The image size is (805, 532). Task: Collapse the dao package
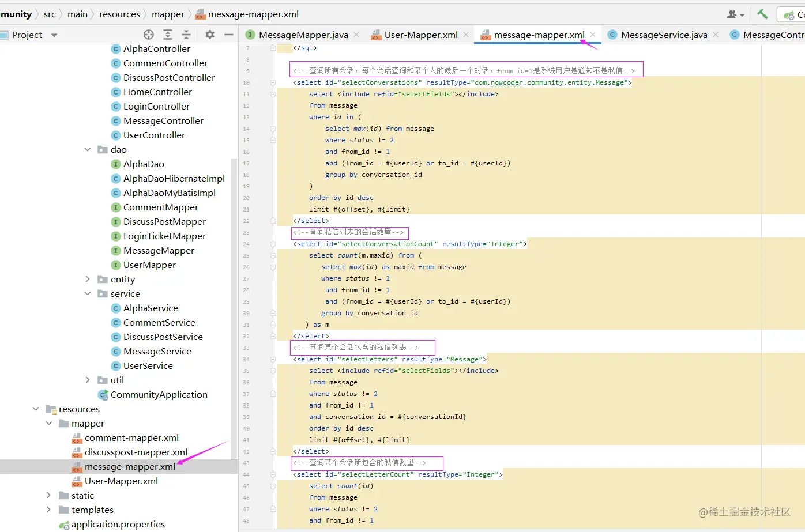click(88, 150)
